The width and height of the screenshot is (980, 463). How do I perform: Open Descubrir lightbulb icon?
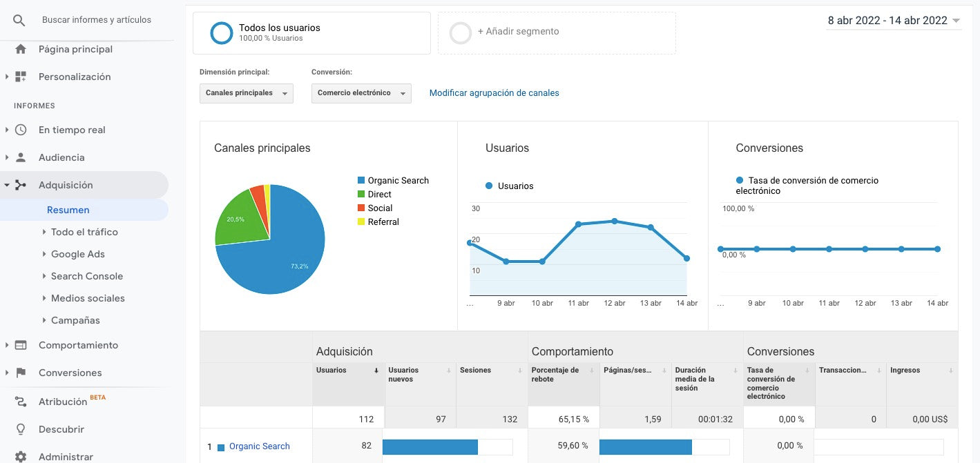[21, 429]
